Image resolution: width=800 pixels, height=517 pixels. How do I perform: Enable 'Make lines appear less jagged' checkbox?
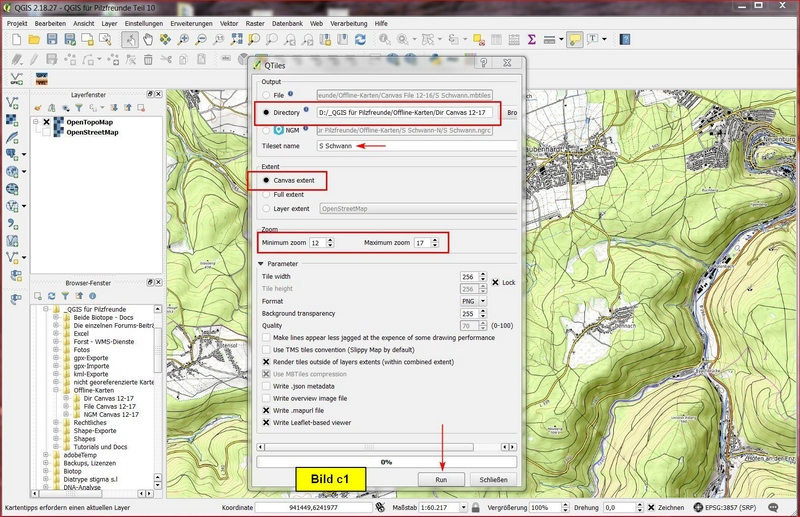click(266, 337)
